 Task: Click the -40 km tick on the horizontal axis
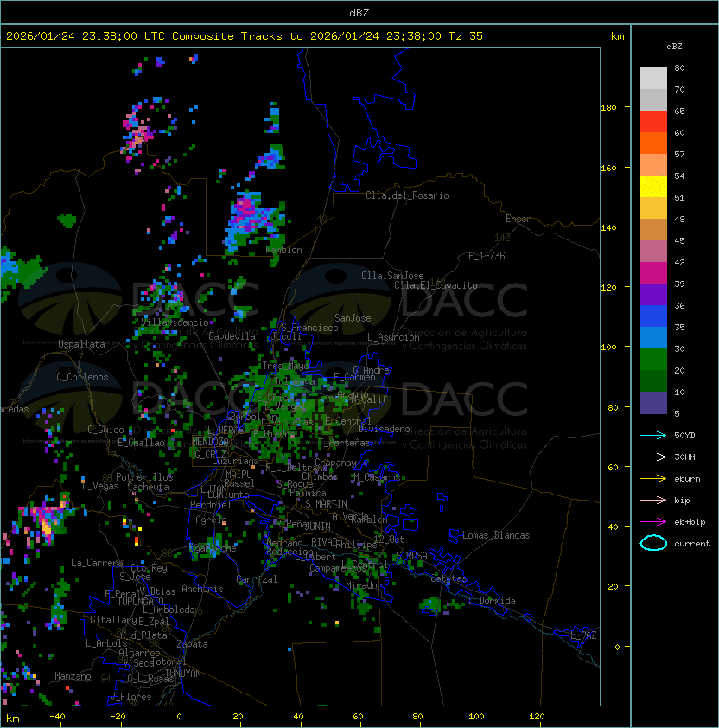tap(57, 717)
